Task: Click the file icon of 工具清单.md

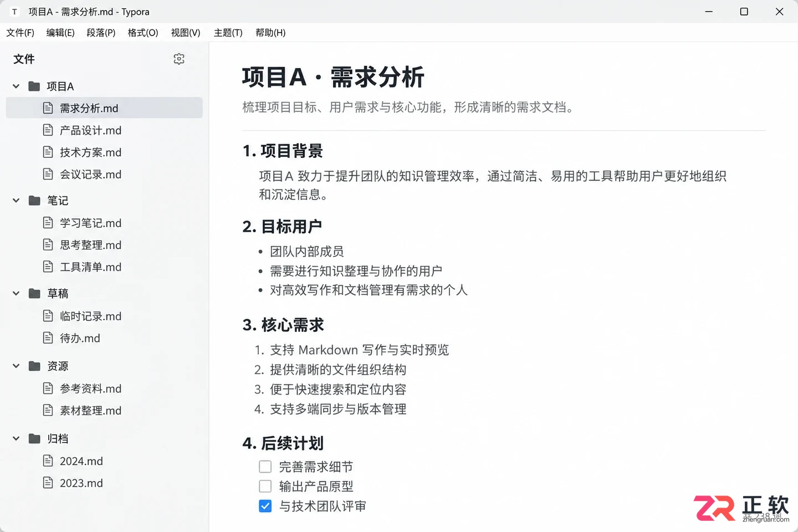Action: click(x=48, y=267)
